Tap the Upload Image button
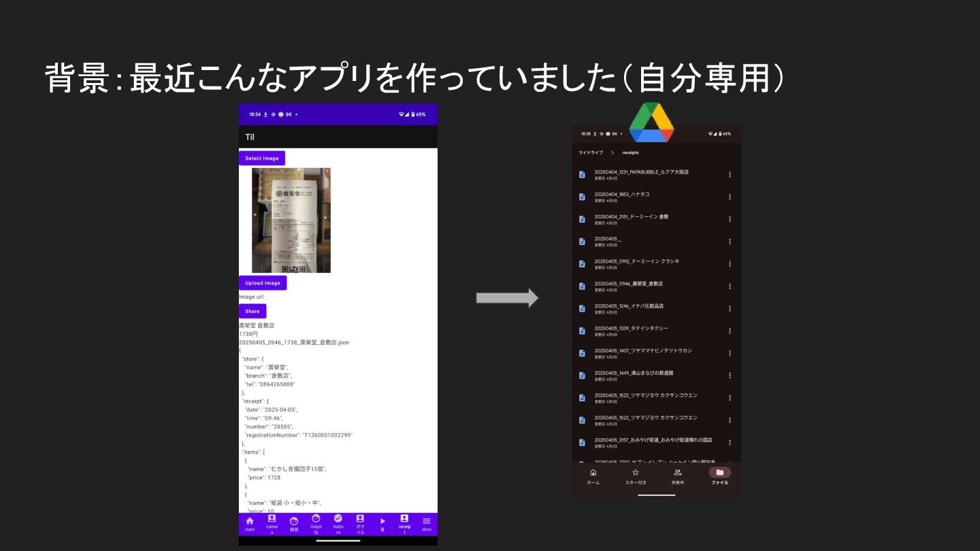The image size is (980, 551). (263, 283)
